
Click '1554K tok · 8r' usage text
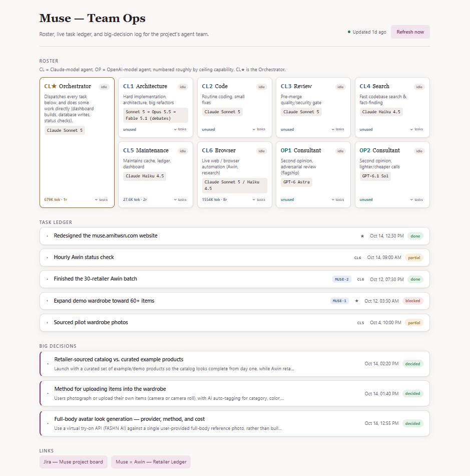point(214,199)
